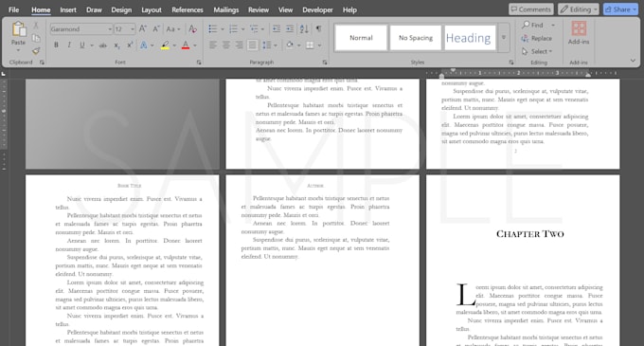644x346 pixels.
Task: Open highlight color dropdown arrow
Action: 174,46
